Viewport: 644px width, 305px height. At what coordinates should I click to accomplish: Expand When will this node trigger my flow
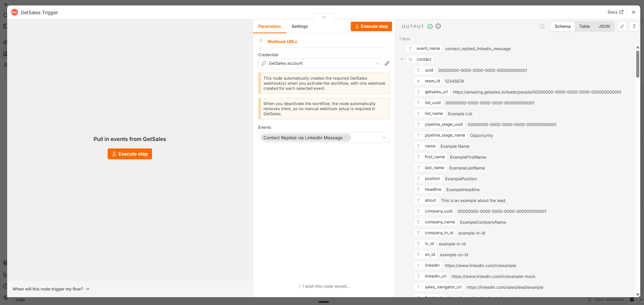tap(51, 289)
